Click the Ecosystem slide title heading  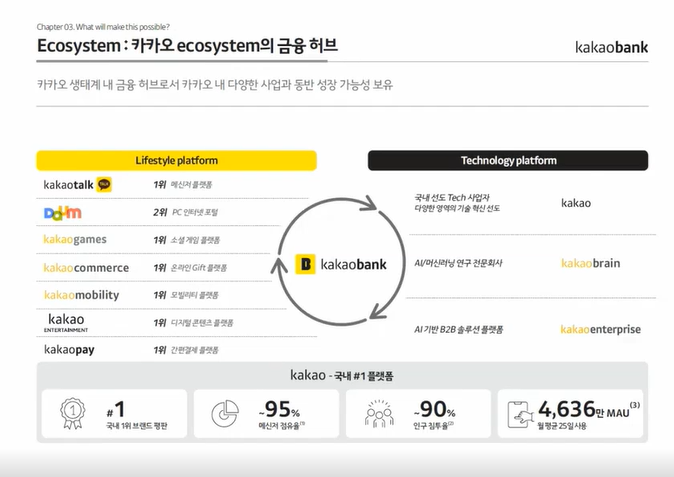point(187,46)
